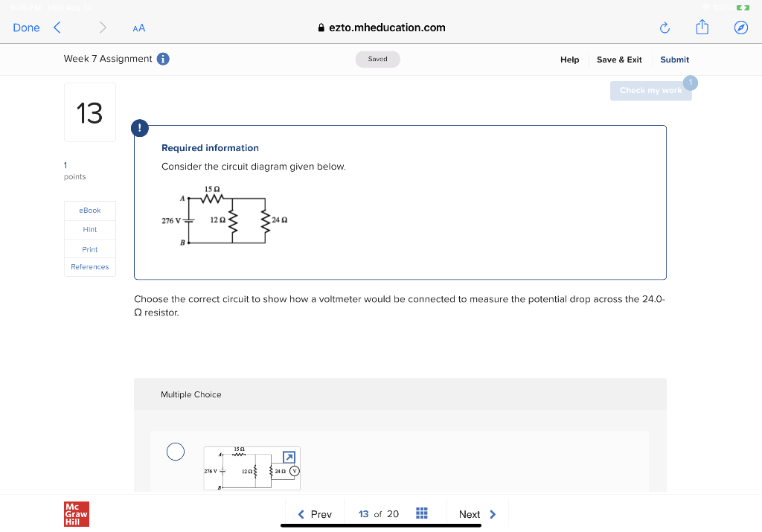Tap the reload page icon
The image size is (762, 532).
tap(665, 28)
